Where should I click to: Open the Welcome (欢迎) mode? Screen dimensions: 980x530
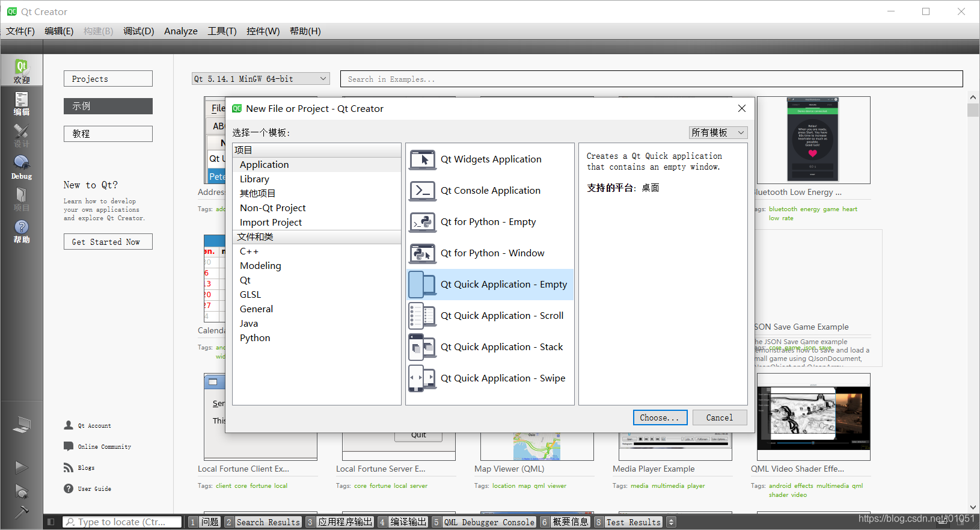22,71
